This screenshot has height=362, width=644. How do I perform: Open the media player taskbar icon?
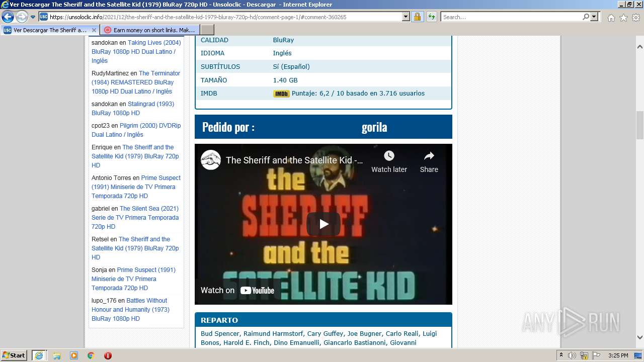74,355
